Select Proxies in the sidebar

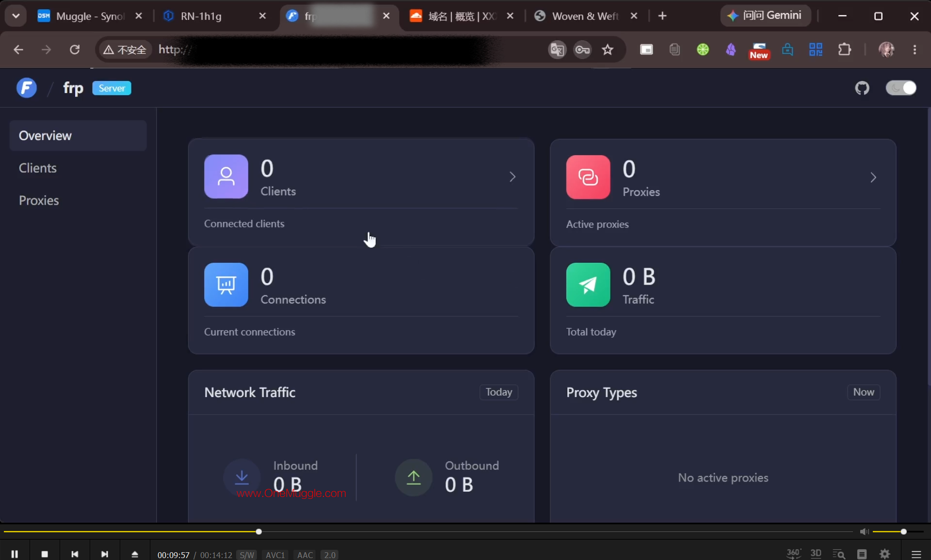[39, 201]
